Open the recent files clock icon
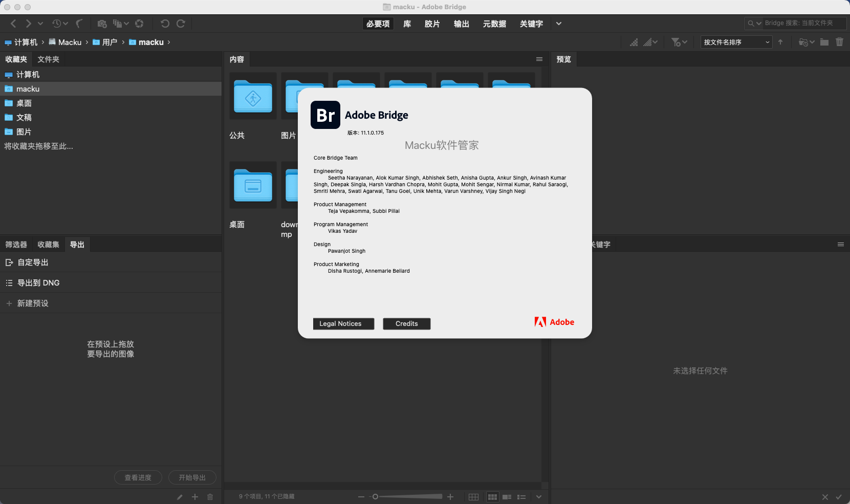 pos(56,24)
